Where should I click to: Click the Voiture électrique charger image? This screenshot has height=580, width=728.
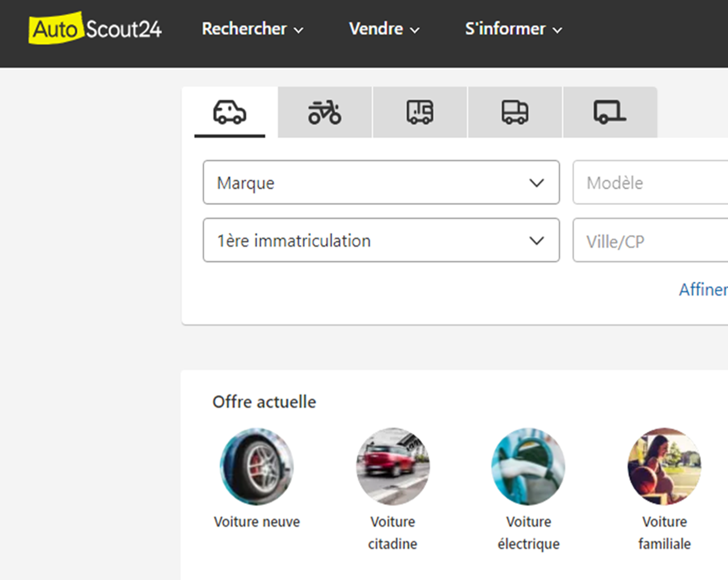pyautogui.click(x=528, y=466)
